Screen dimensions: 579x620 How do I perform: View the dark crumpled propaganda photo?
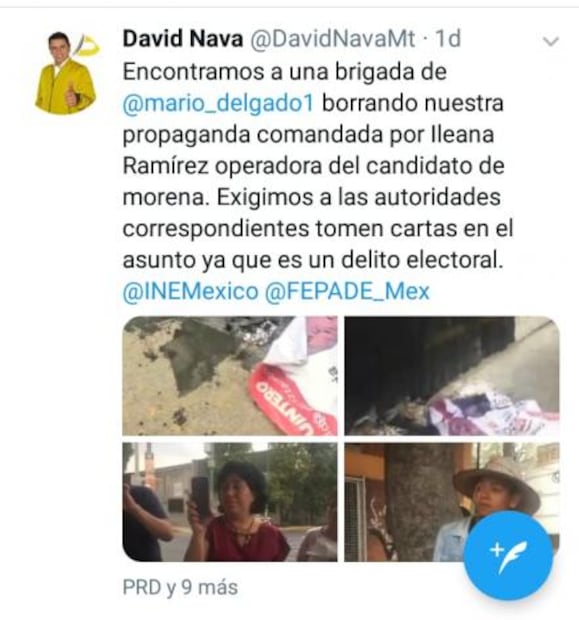(x=452, y=376)
